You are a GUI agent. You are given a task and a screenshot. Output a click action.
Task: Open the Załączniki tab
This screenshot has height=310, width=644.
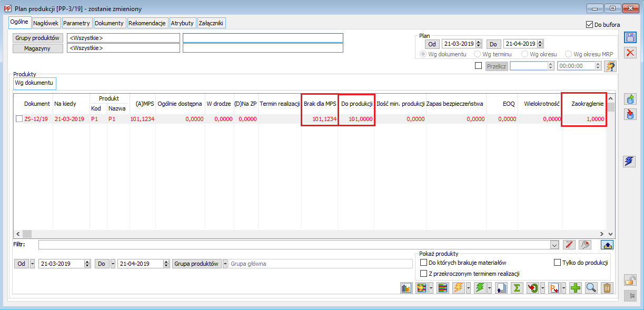(x=212, y=23)
